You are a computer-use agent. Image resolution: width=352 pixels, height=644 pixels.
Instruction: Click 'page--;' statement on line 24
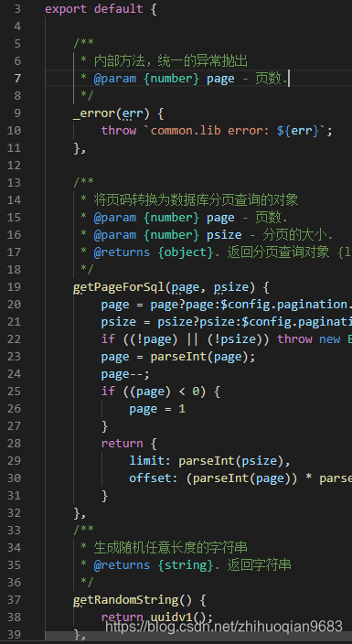click(125, 374)
